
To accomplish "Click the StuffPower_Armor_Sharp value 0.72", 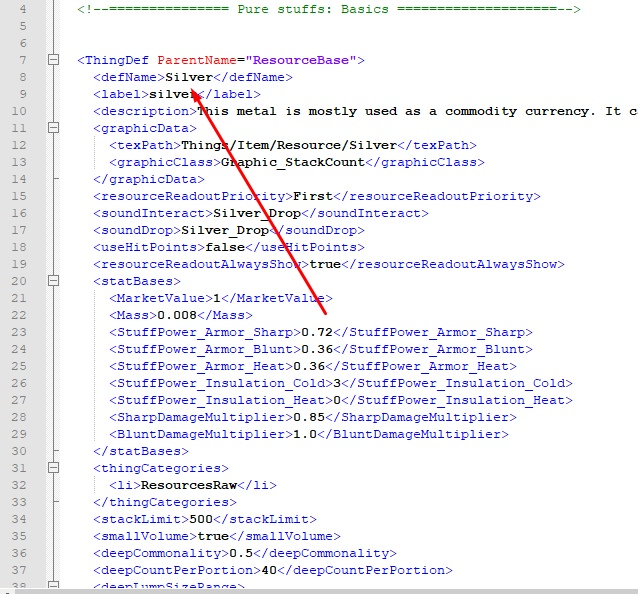I will tap(317, 332).
